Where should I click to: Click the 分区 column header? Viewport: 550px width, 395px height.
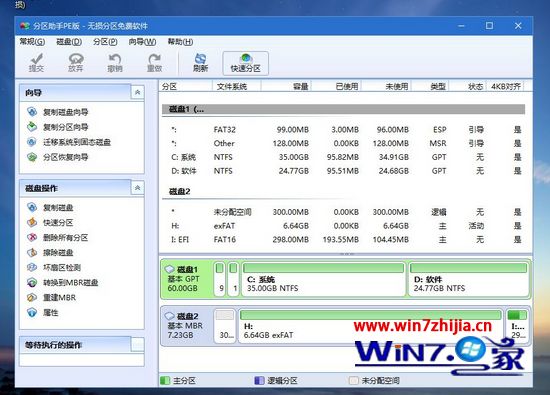186,86
